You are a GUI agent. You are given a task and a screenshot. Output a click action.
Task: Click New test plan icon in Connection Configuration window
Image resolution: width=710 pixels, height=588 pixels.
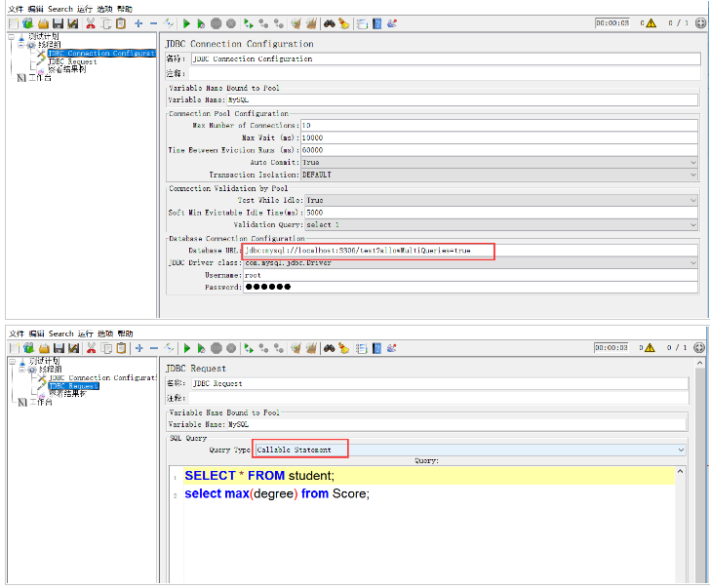pos(14,23)
